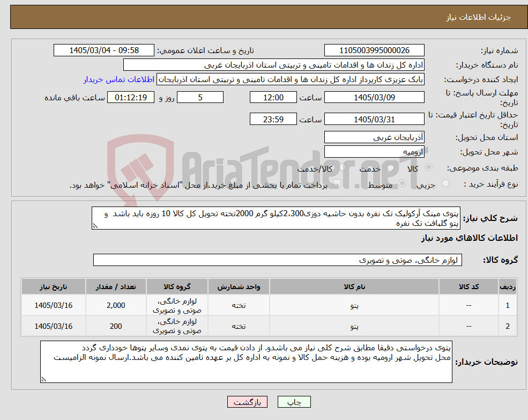528x420 pixels.
Task: Click the buyer organization name field
Action: 274,65
